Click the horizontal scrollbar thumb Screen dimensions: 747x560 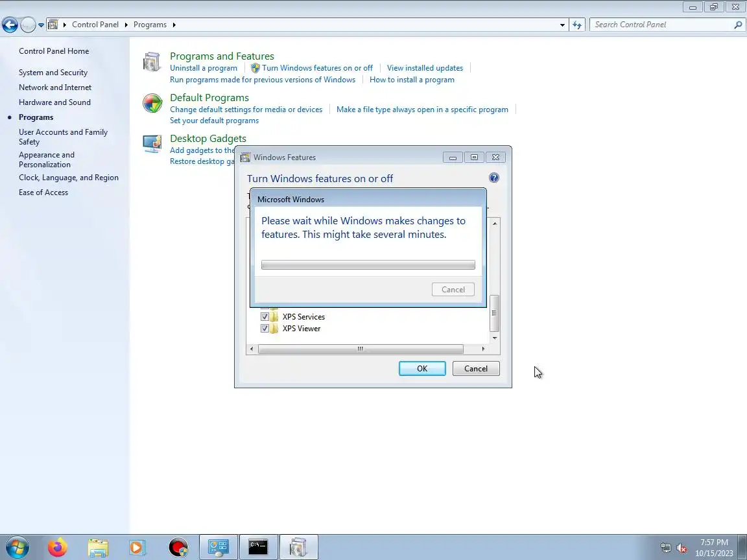361,349
